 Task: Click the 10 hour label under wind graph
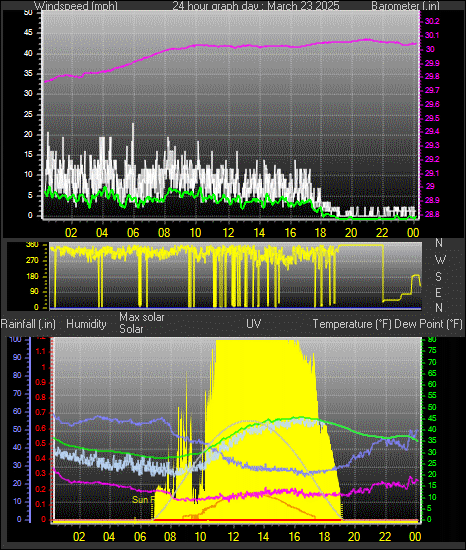click(x=195, y=233)
